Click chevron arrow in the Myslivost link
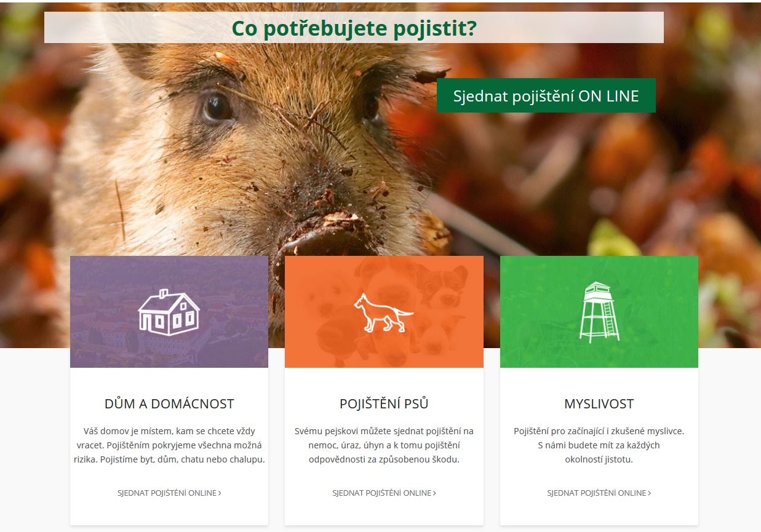The image size is (761, 532). tap(650, 493)
